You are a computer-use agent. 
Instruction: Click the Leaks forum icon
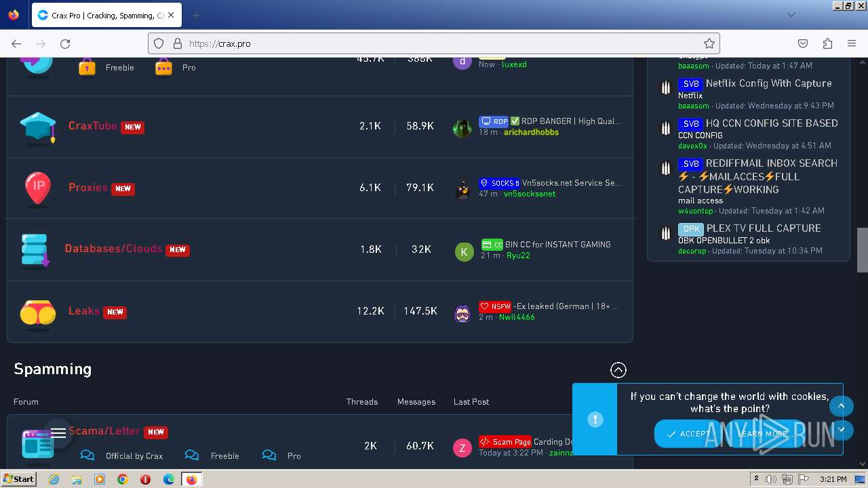point(38,314)
